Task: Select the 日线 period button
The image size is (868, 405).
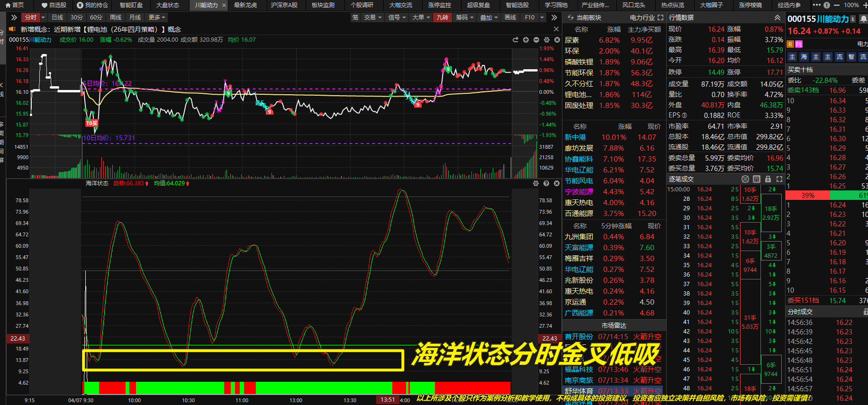Action: [57, 18]
